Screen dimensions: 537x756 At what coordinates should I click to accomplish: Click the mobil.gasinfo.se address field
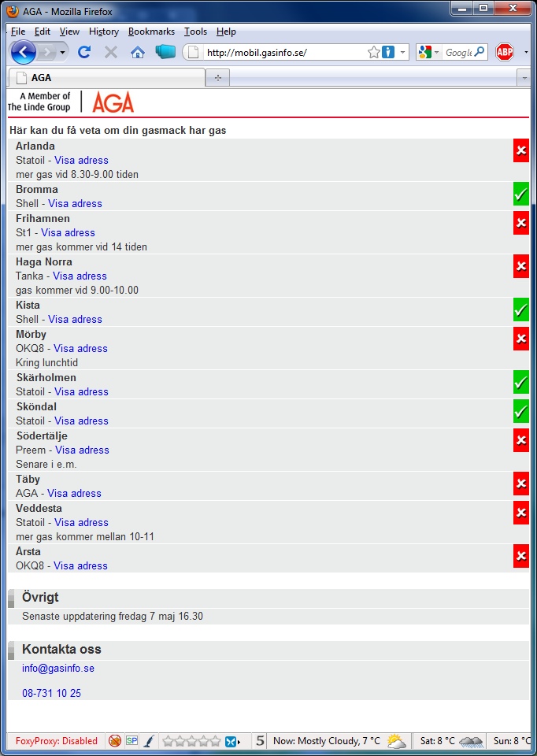pyautogui.click(x=284, y=53)
